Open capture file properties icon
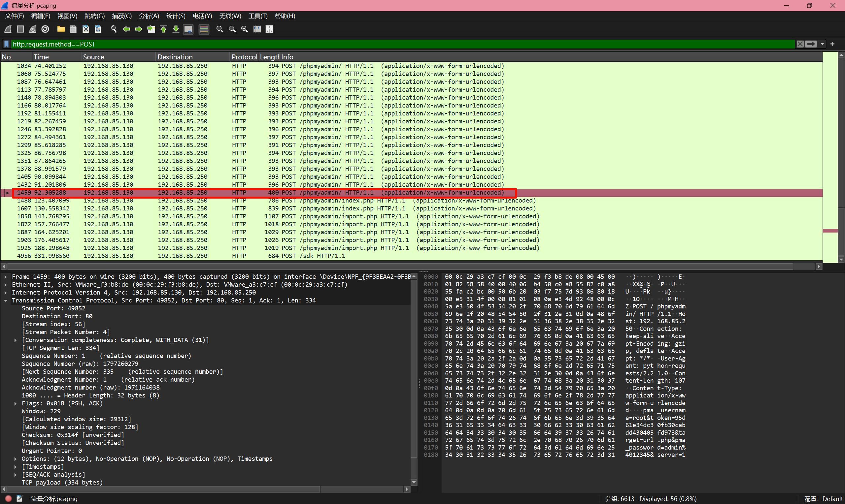Viewport: 845px width, 504px height. coord(20,499)
